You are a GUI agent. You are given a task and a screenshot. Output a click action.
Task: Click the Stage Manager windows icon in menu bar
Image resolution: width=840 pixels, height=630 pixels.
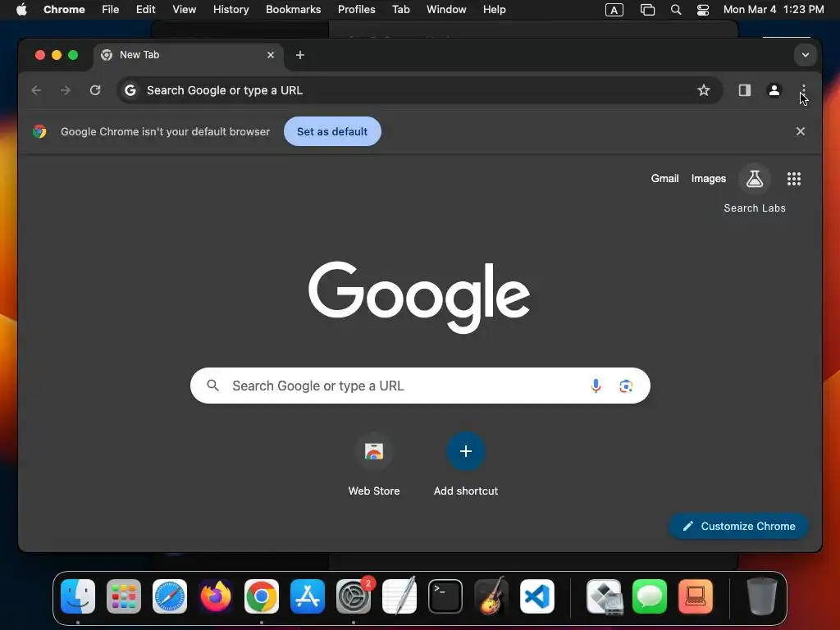(x=647, y=10)
